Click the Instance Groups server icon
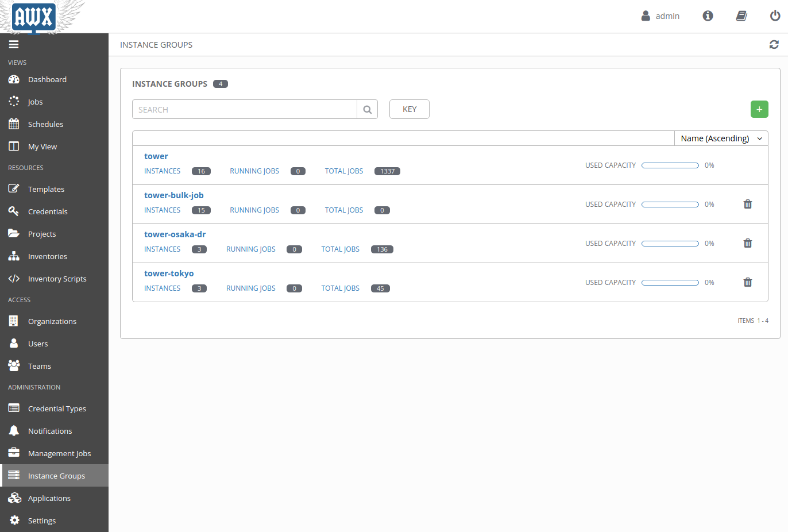Image resolution: width=788 pixels, height=532 pixels. (14, 476)
